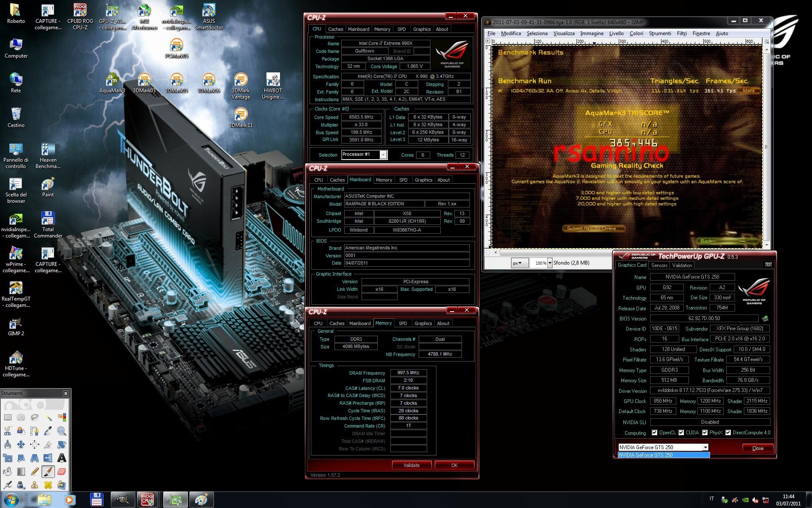Click the GPU-Z screenshot camera icon

click(768, 265)
